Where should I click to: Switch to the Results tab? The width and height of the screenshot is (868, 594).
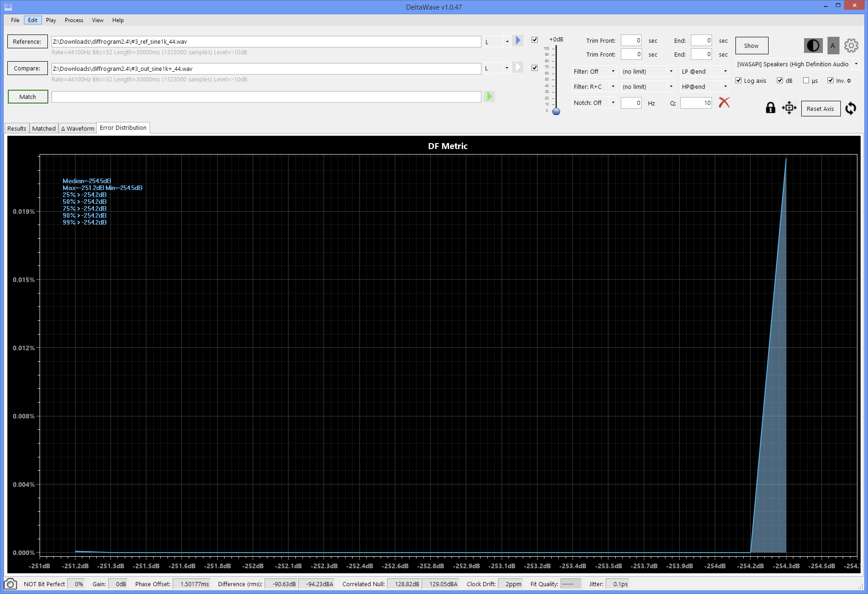(17, 128)
